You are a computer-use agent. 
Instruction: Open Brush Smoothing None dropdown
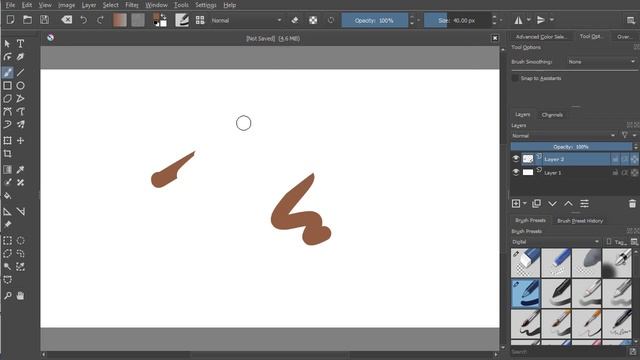[601, 62]
